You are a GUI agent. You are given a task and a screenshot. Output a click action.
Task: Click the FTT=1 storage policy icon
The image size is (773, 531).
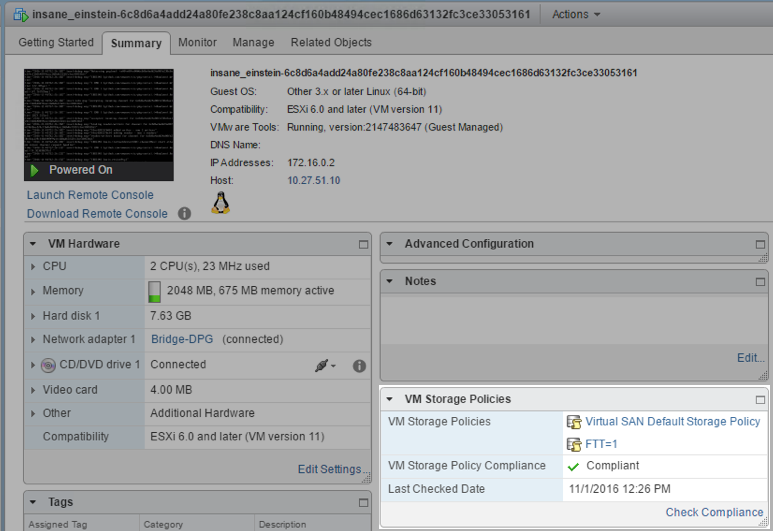pos(574,444)
